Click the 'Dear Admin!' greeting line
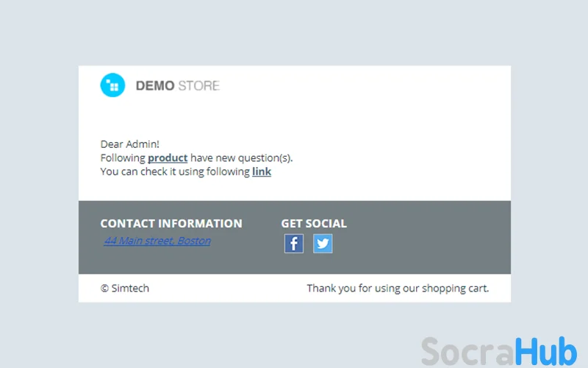Screen dimensions: 588x368 [x=130, y=144]
